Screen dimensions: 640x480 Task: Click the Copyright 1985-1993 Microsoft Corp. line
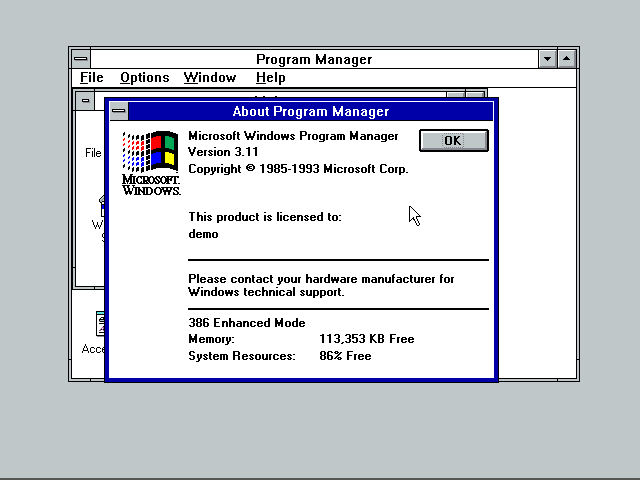pos(298,169)
